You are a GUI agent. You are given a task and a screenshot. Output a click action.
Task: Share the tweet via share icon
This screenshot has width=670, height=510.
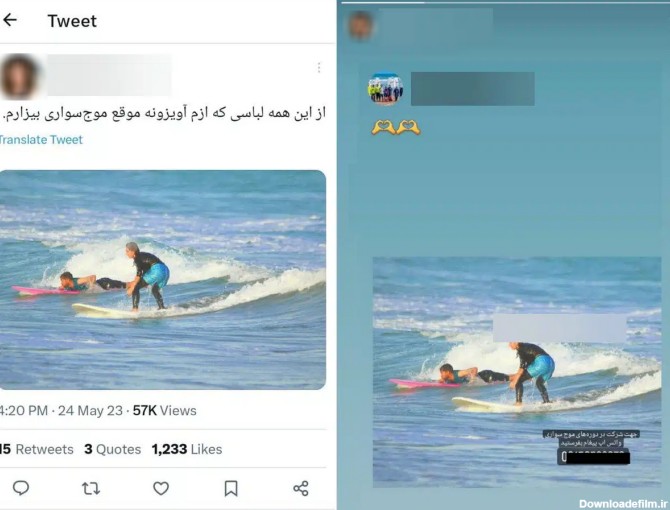[301, 488]
